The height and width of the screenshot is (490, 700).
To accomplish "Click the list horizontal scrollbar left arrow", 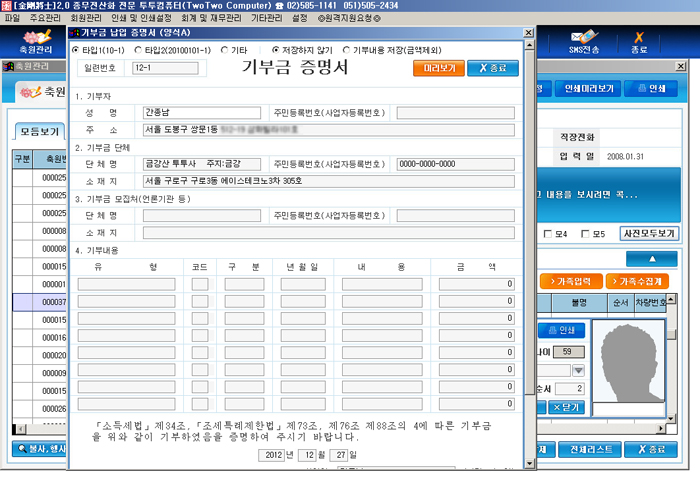I will point(20,429).
